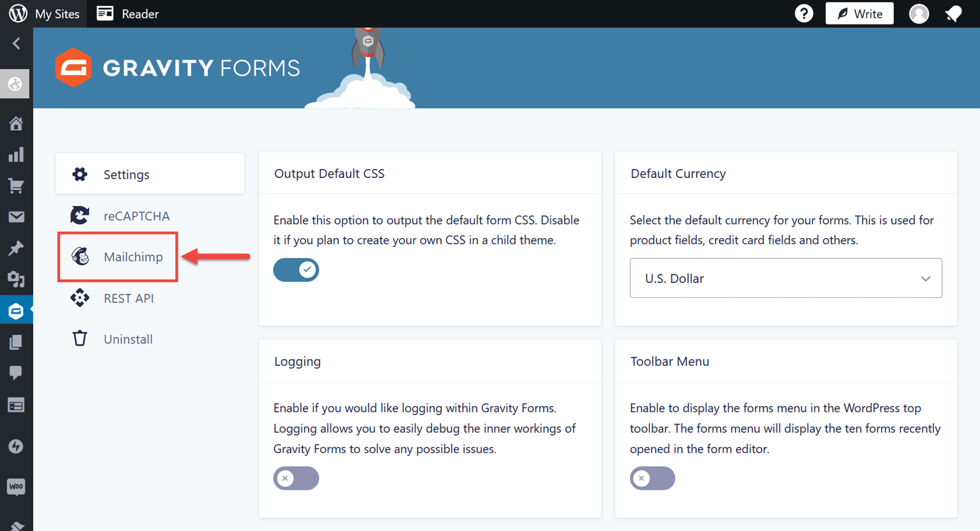Viewport: 980px width, 531px height.
Task: Open Posts pushpin icon
Action: [x=16, y=248]
